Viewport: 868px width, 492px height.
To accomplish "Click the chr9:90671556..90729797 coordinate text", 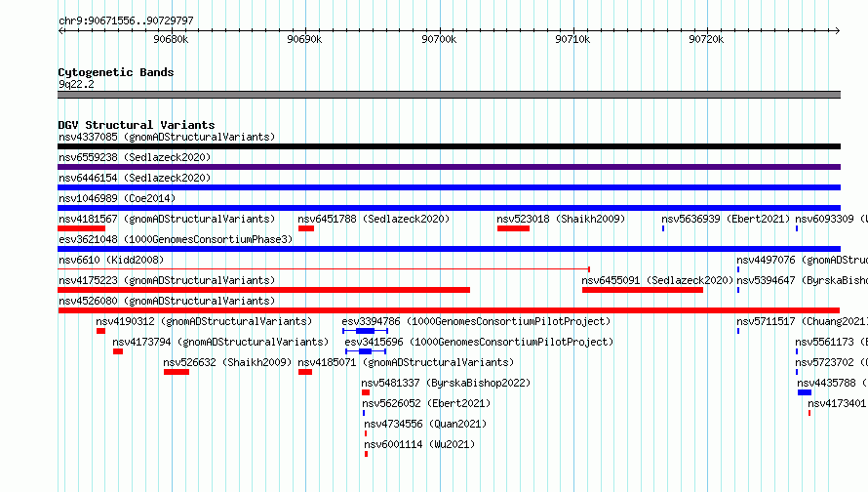I will pos(126,20).
